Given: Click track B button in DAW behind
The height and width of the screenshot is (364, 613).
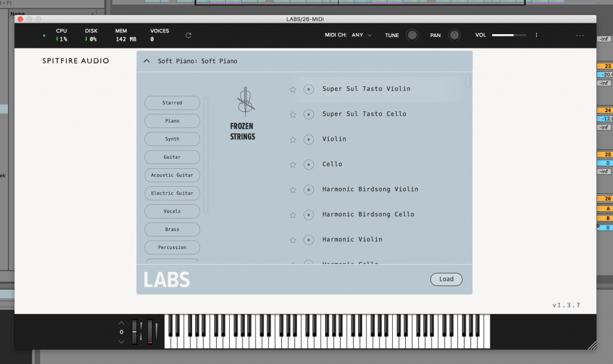Looking at the screenshot, I should (605, 218).
